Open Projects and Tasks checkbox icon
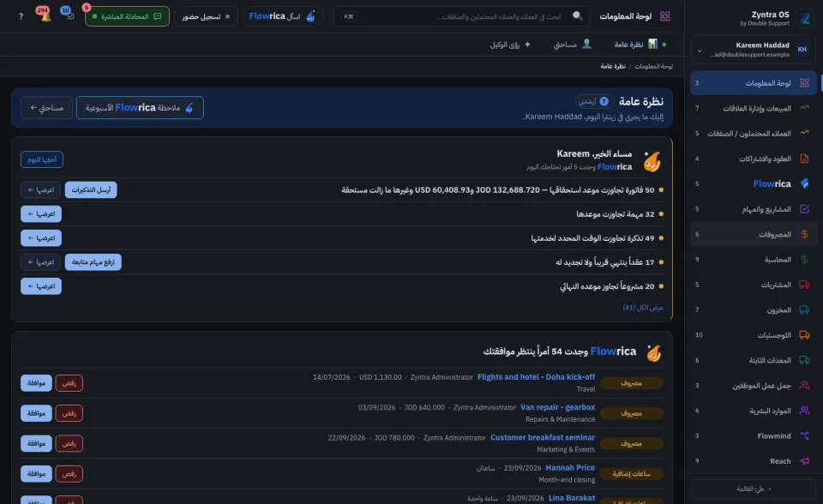The width and height of the screenshot is (823, 504). [x=804, y=208]
